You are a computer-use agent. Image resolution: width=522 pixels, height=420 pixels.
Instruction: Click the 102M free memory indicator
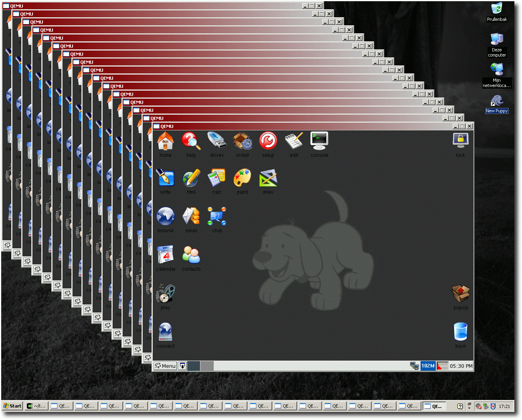coord(428,366)
